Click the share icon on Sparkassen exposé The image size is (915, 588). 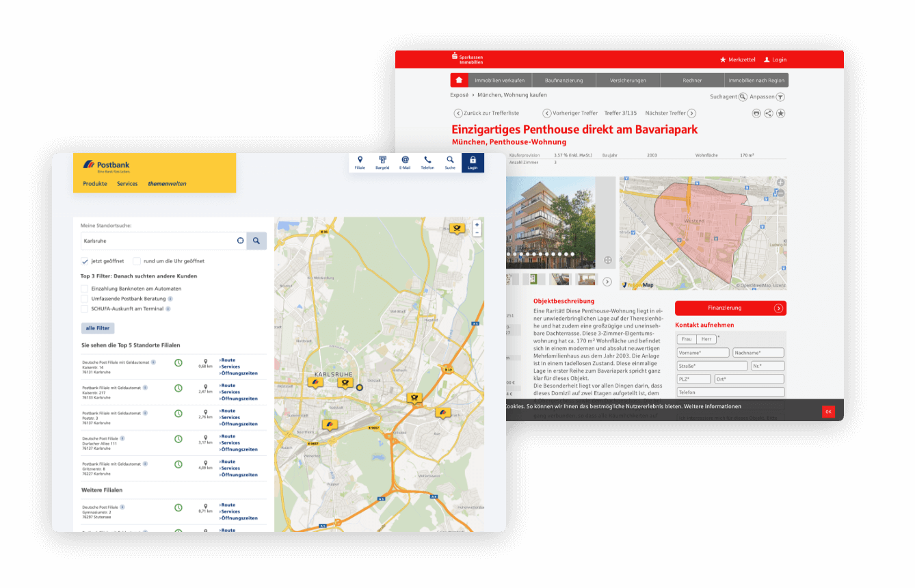click(x=769, y=113)
